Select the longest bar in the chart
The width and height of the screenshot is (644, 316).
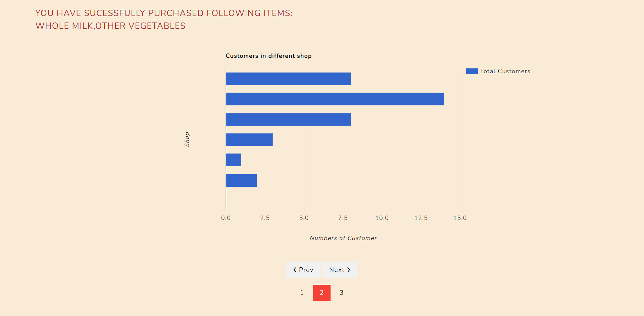(x=335, y=99)
